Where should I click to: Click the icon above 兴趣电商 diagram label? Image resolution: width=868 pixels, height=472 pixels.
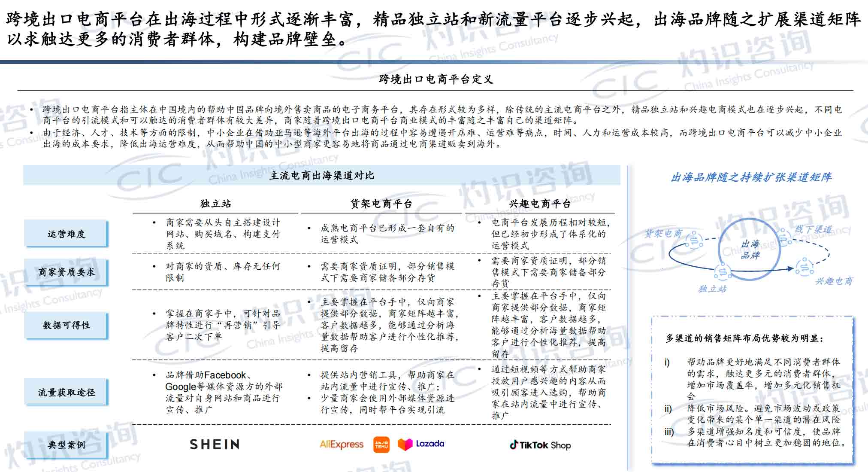pyautogui.click(x=804, y=267)
